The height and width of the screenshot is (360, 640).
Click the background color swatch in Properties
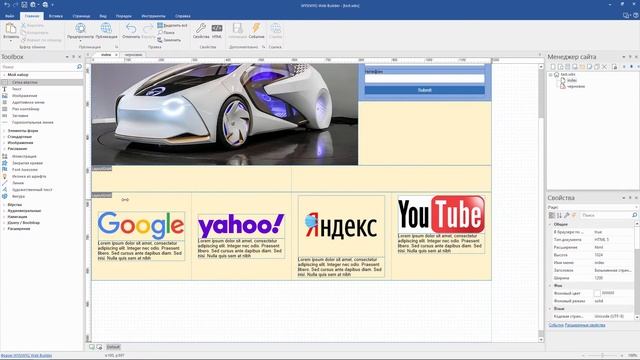click(597, 293)
